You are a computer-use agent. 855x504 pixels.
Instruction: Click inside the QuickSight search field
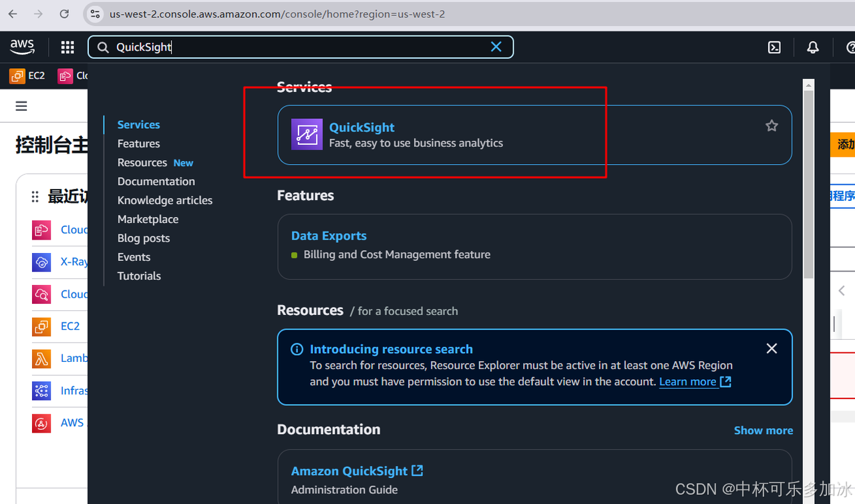(301, 47)
